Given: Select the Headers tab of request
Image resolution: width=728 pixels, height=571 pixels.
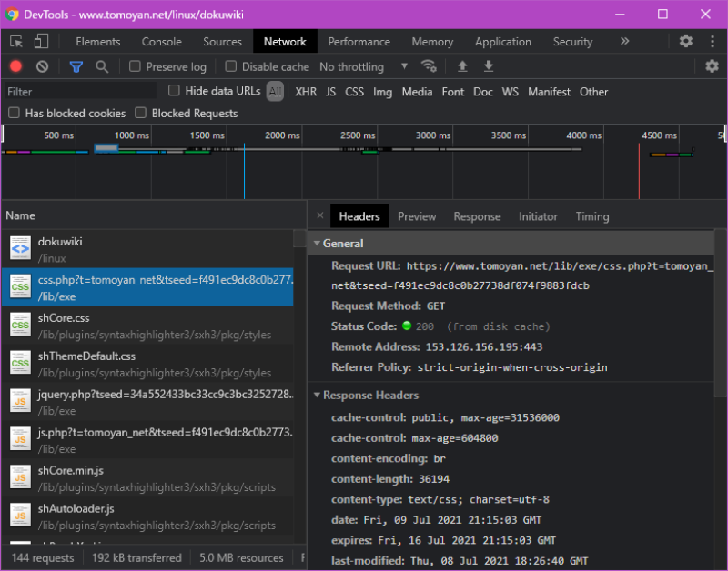Looking at the screenshot, I should (359, 216).
